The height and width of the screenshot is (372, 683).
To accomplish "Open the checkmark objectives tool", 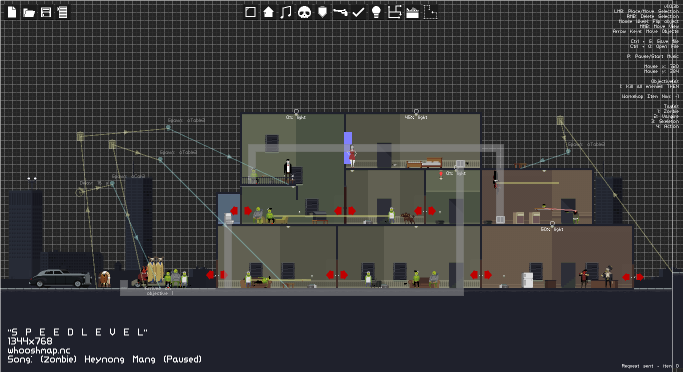I will (358, 12).
